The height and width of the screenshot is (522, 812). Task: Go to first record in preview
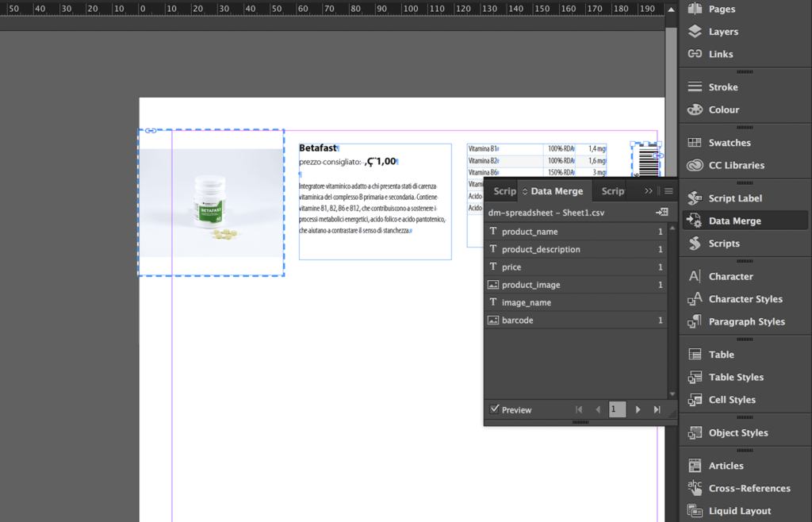pos(579,409)
